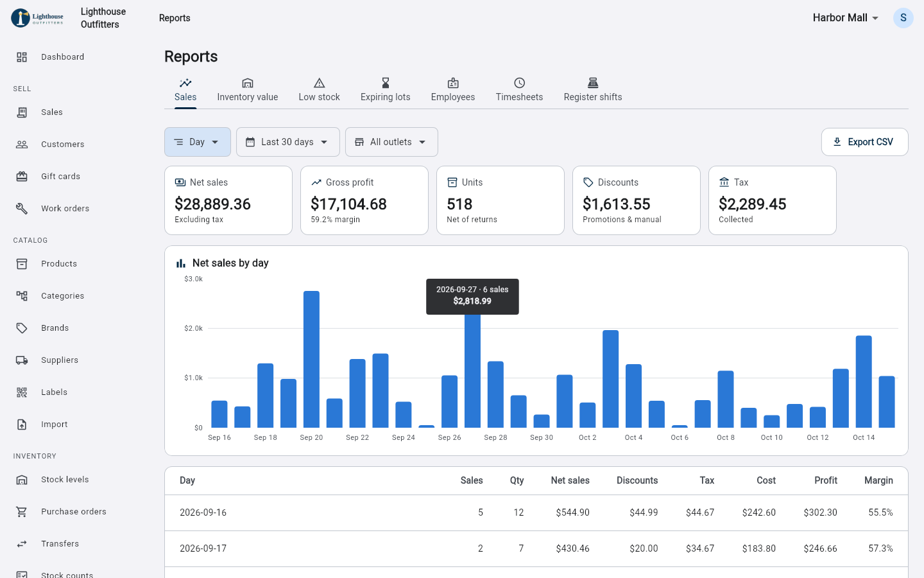Open the Last 30 days date range dropdown

[x=288, y=142]
